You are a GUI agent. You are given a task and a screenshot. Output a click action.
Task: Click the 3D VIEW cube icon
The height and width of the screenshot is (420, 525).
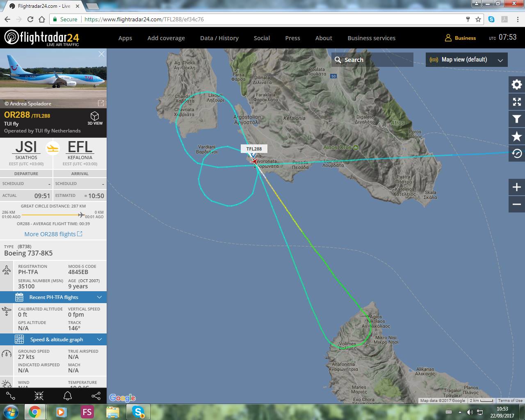(95, 118)
